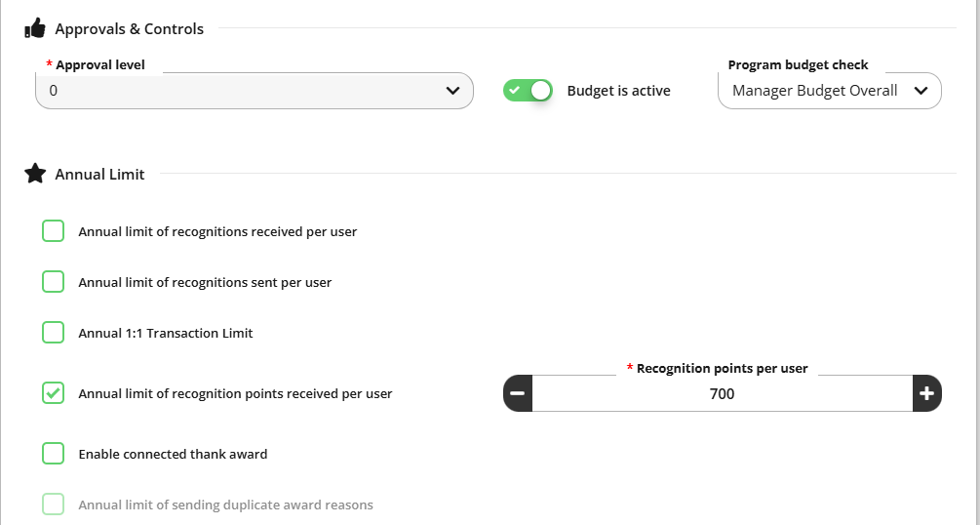Click the Approvals & Controls section heading
Image resolution: width=980 pixels, height=525 pixels.
pyautogui.click(x=130, y=28)
